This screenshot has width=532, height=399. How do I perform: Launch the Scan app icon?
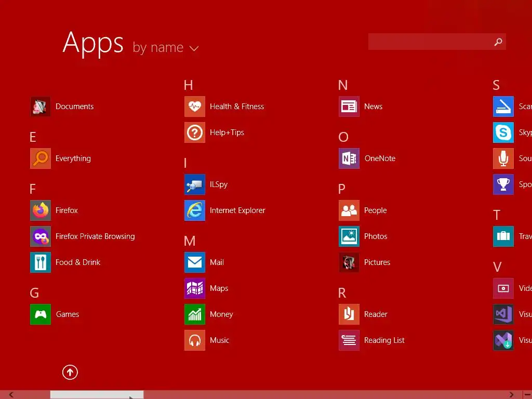tap(503, 107)
